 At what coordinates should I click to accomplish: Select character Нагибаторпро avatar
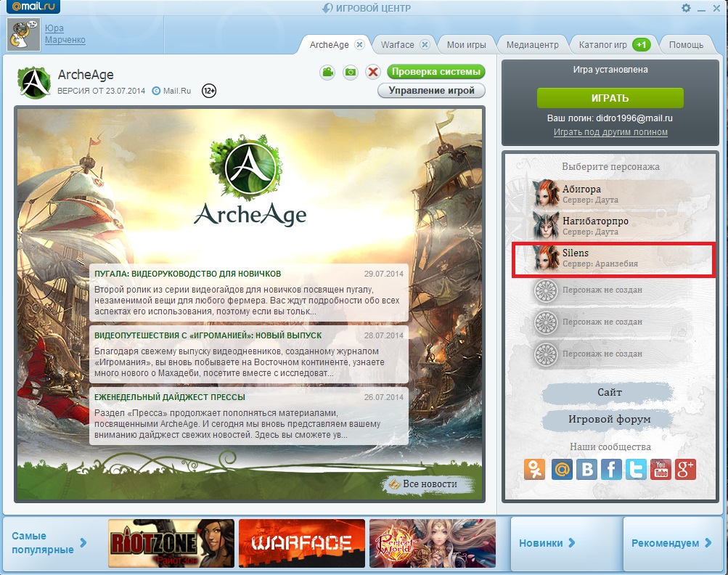coord(546,225)
